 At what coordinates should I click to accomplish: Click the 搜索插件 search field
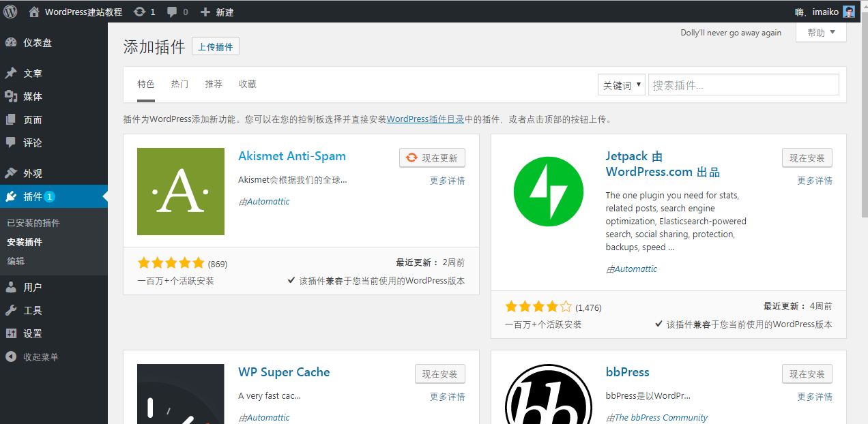click(744, 85)
